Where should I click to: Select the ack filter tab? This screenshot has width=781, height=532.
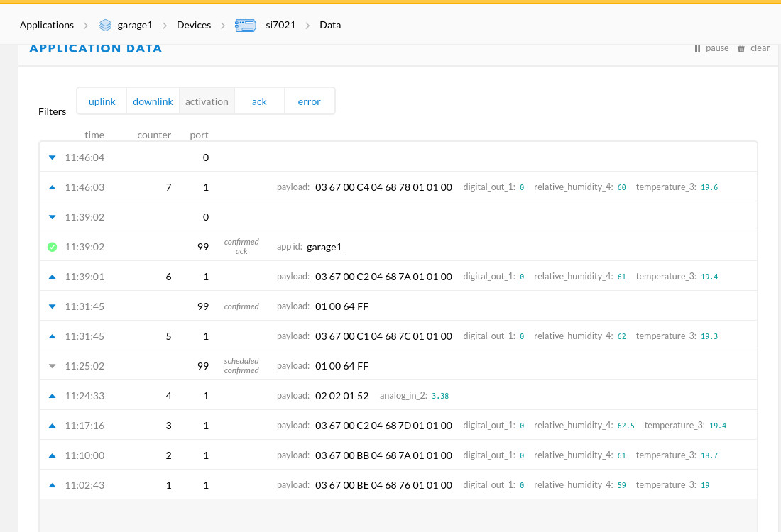(x=259, y=101)
